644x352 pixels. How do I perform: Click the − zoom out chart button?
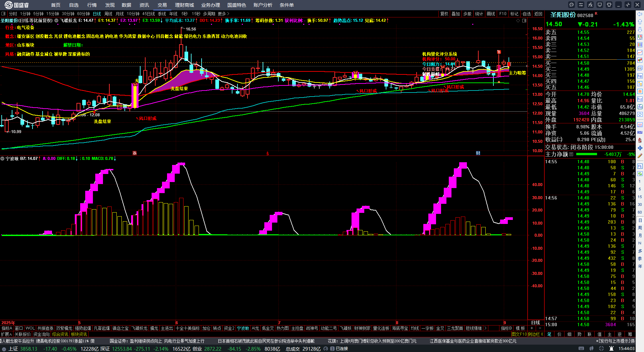(x=540, y=328)
